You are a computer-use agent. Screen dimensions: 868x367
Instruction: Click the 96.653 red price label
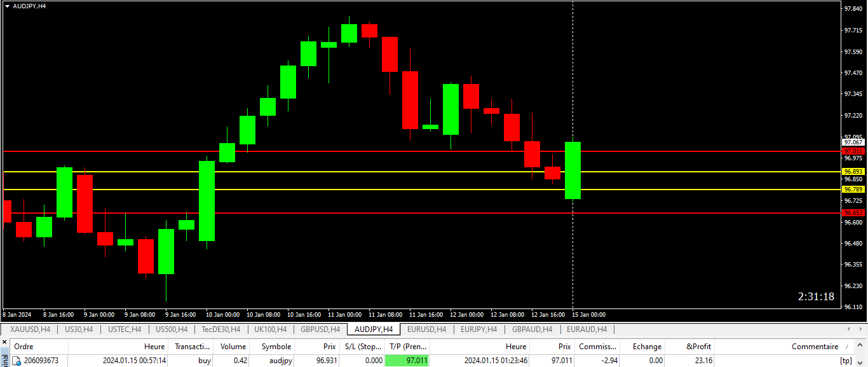click(x=853, y=213)
